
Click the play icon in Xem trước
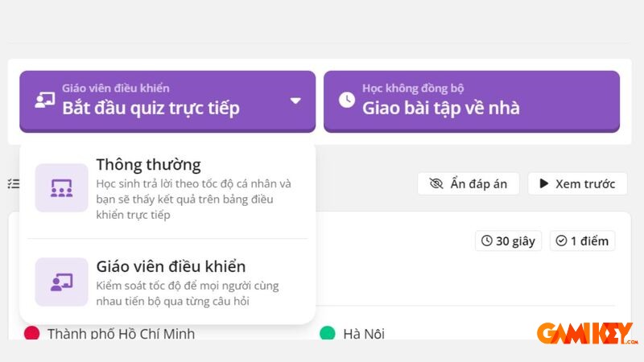pos(544,184)
